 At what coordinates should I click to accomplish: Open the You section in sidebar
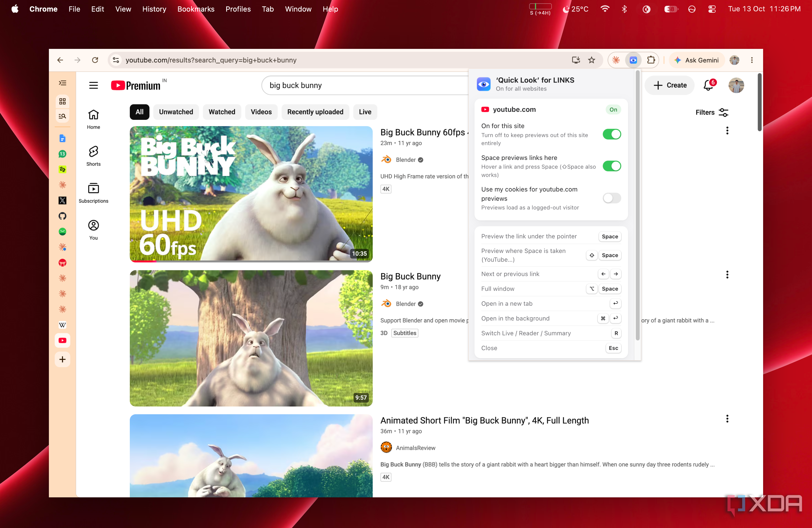tap(93, 230)
